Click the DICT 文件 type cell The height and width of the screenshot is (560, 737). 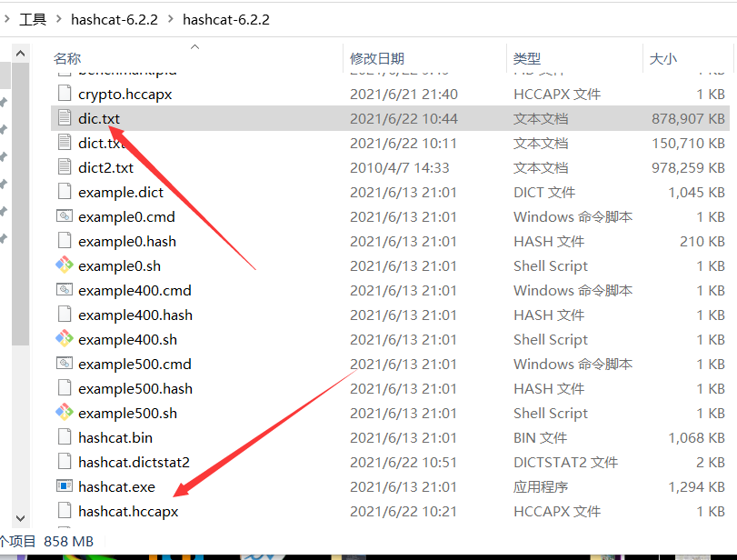tap(544, 193)
